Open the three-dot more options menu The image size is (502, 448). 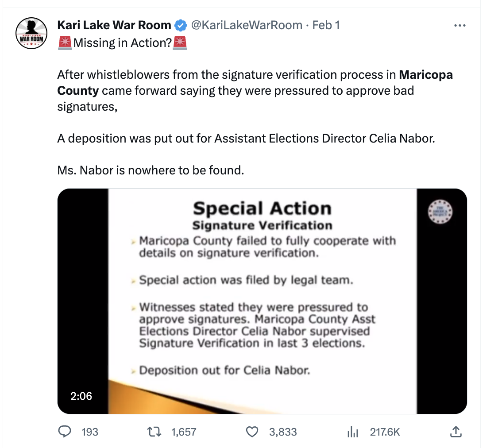click(460, 26)
